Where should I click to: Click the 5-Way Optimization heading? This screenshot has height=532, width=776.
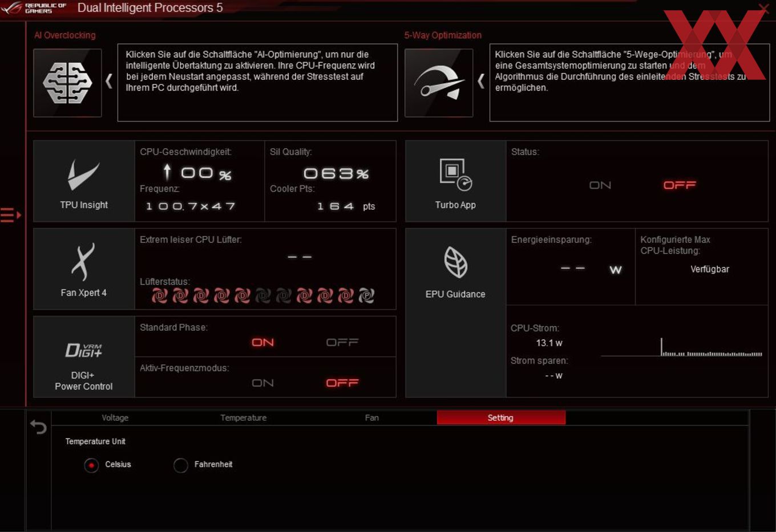pyautogui.click(x=443, y=35)
